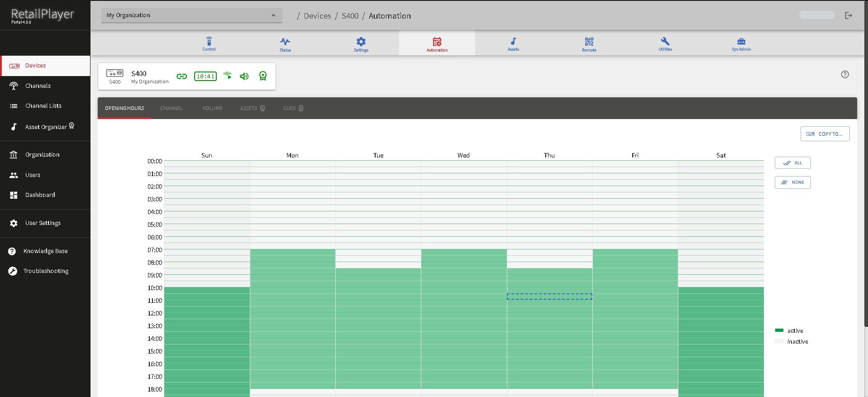
Task: Open Channel Lists in the sidebar
Action: [43, 106]
